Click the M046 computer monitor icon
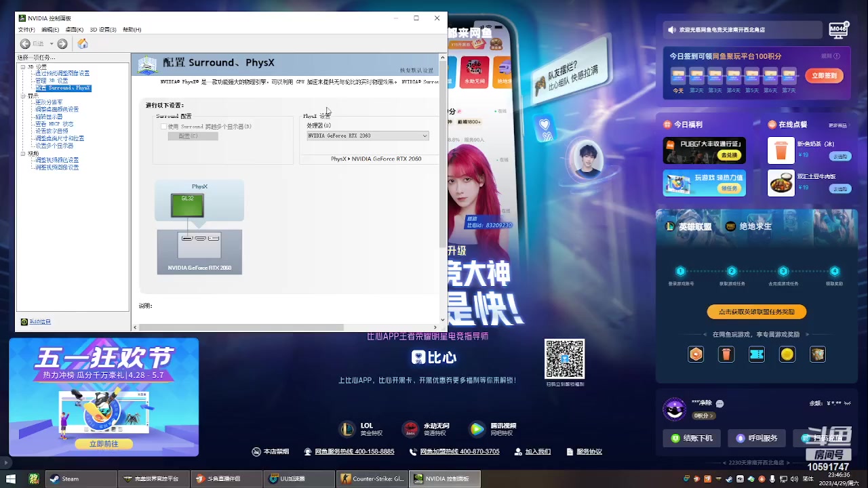868x488 pixels. point(839,30)
